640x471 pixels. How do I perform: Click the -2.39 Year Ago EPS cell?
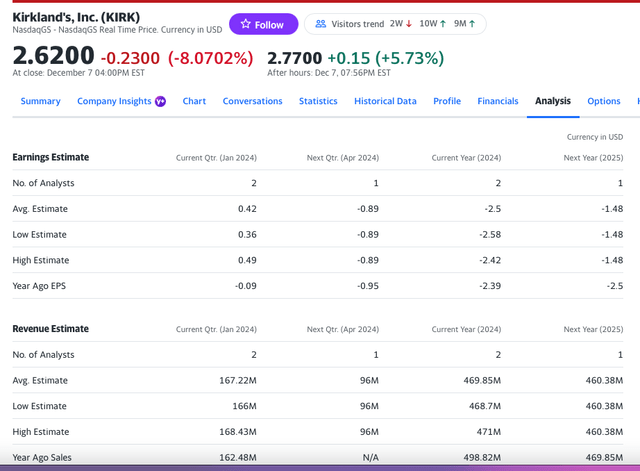click(490, 286)
